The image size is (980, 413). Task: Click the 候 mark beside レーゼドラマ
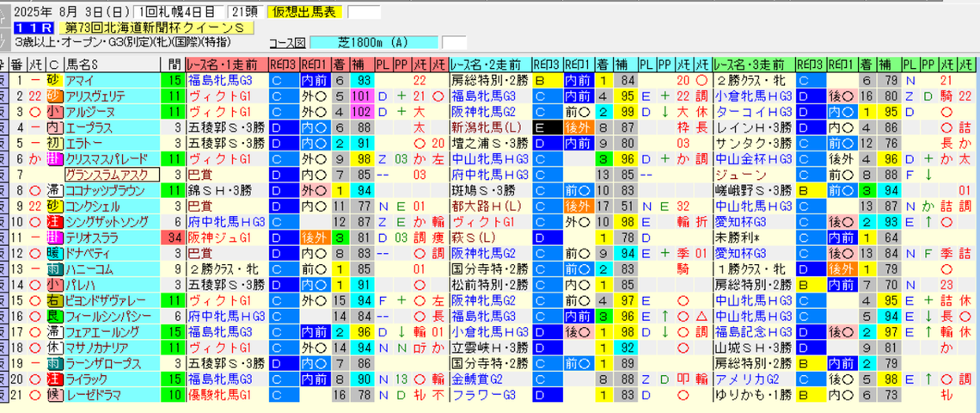[54, 395]
